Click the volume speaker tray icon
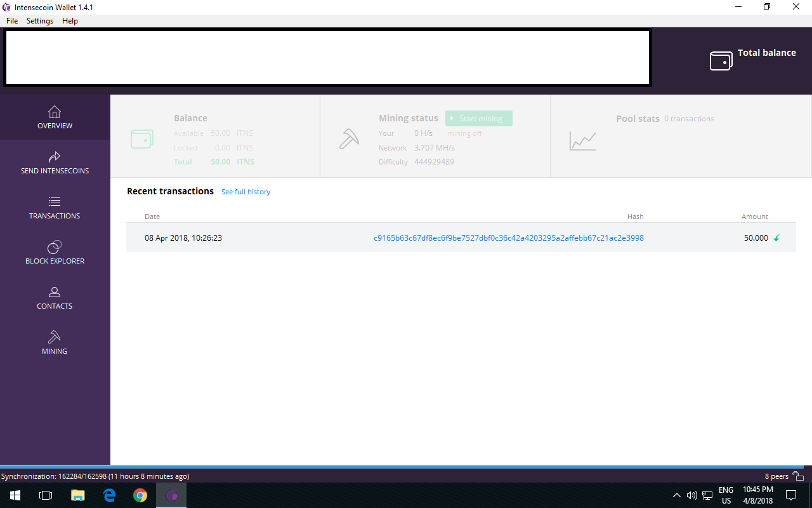The height and width of the screenshot is (508, 812). click(691, 495)
